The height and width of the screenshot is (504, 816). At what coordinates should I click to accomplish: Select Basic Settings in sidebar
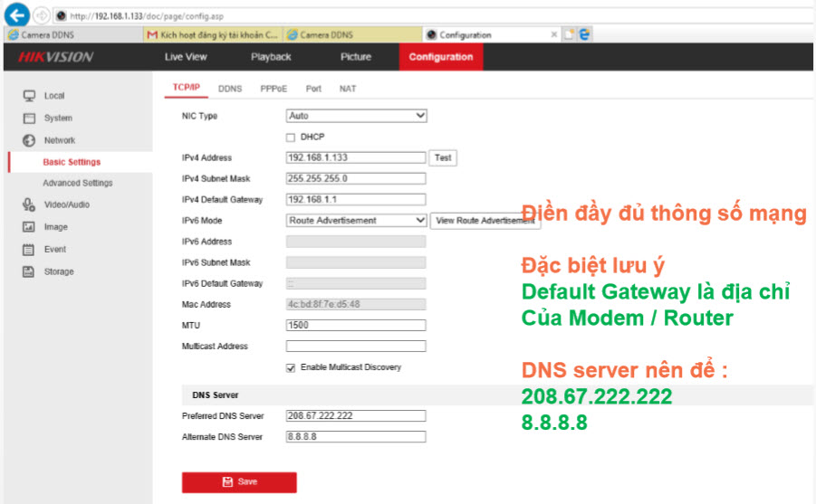tap(72, 162)
